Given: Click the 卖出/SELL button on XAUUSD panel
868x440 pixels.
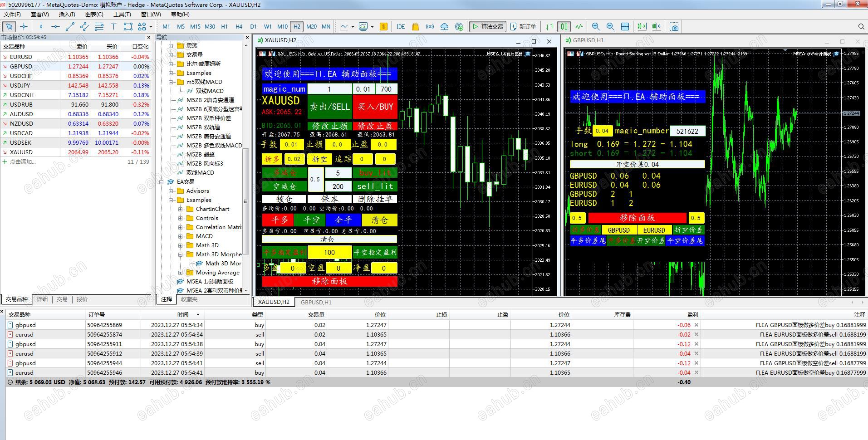Looking at the screenshot, I should [x=330, y=107].
